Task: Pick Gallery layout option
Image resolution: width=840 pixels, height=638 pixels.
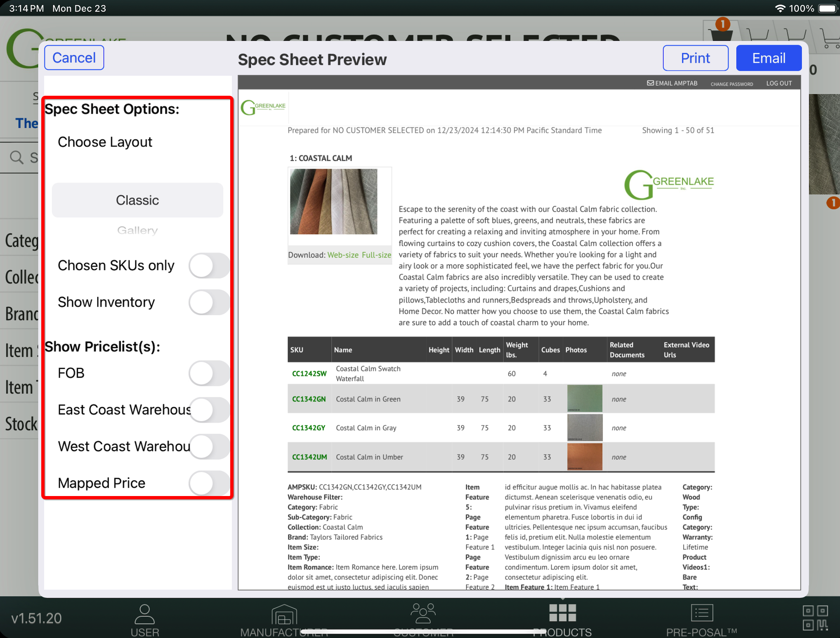Action: (137, 230)
